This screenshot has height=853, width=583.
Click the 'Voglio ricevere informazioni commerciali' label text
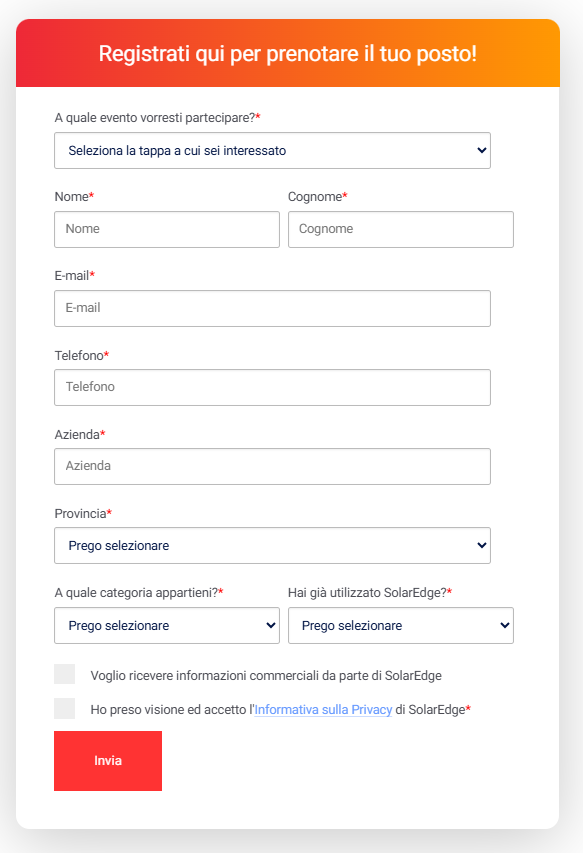(266, 676)
